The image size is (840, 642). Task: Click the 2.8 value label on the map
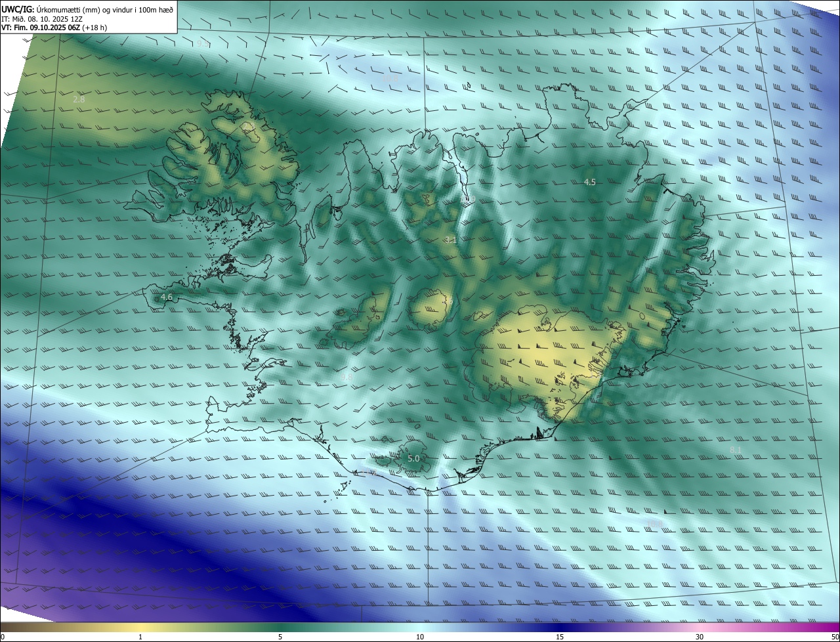tap(79, 100)
